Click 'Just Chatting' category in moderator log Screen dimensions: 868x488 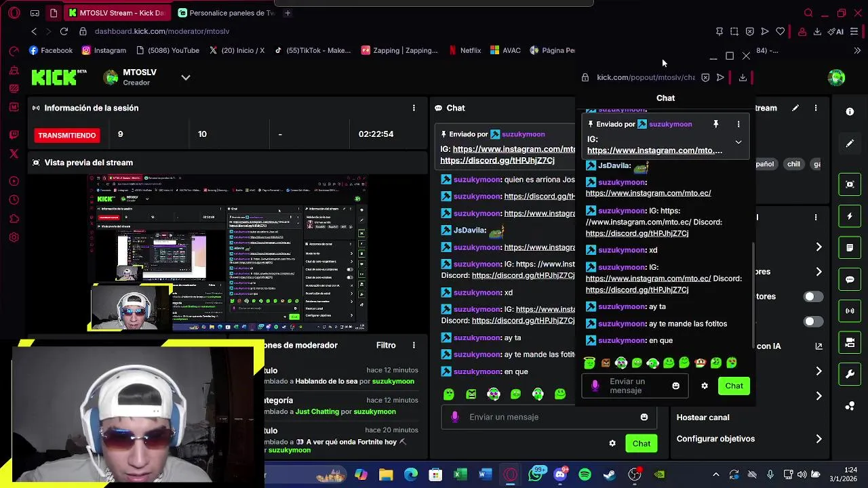click(x=317, y=411)
